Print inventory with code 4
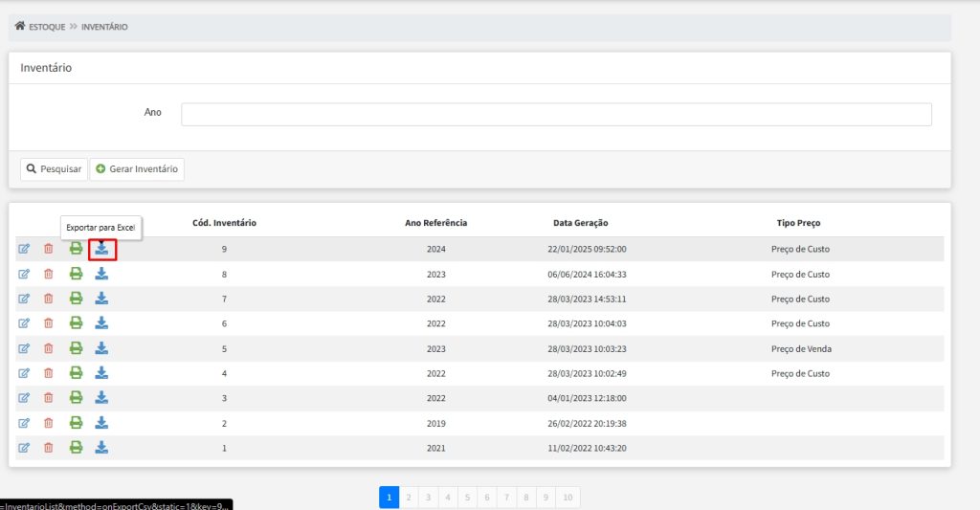Image resolution: width=980 pixels, height=510 pixels. tap(76, 373)
